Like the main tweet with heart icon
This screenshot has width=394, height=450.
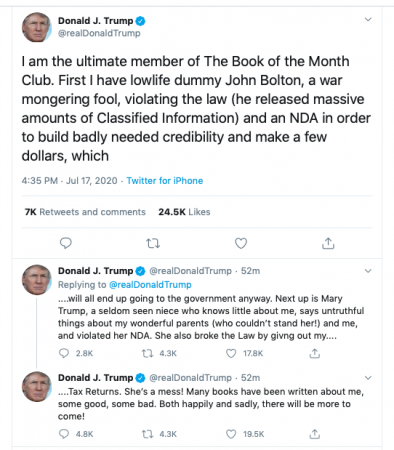[x=241, y=243]
